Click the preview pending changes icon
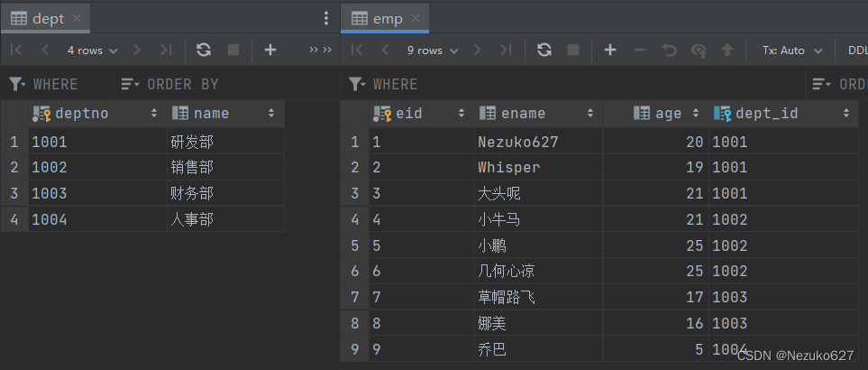The image size is (868, 370). pos(699,51)
